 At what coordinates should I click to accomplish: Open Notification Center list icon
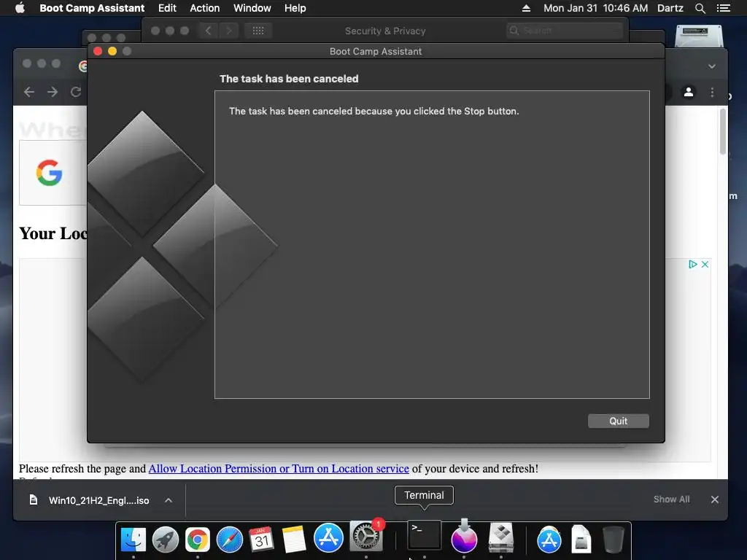[x=723, y=8]
